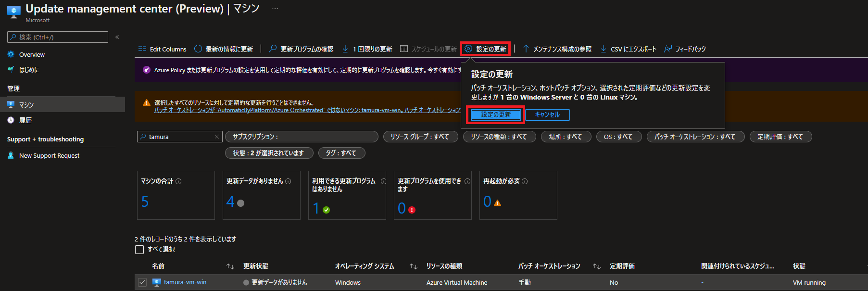Sort by パッチ オーケストレーション column arrows
The image size is (868, 291).
point(597,266)
